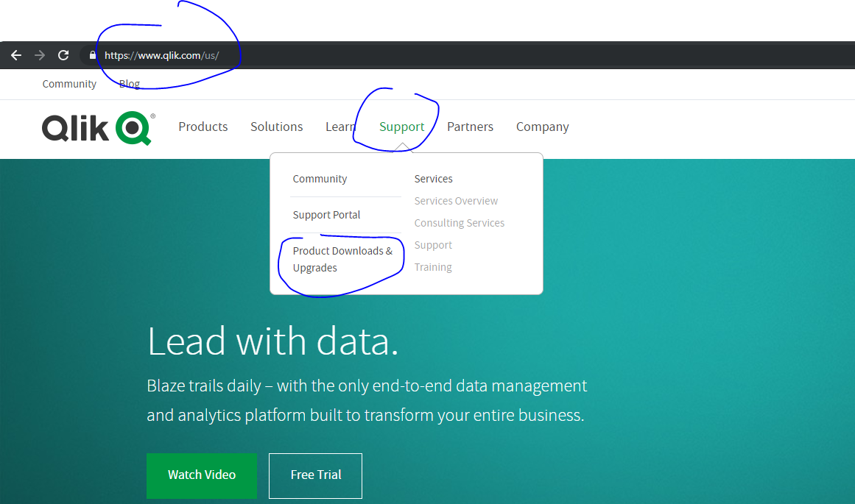Click the Partners navigation item
The width and height of the screenshot is (855, 504).
[x=470, y=126]
